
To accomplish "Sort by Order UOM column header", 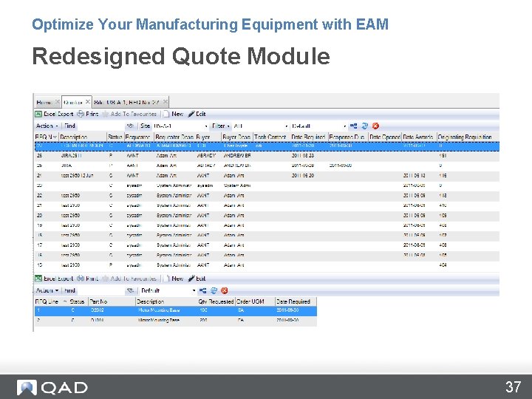I will click(255, 301).
